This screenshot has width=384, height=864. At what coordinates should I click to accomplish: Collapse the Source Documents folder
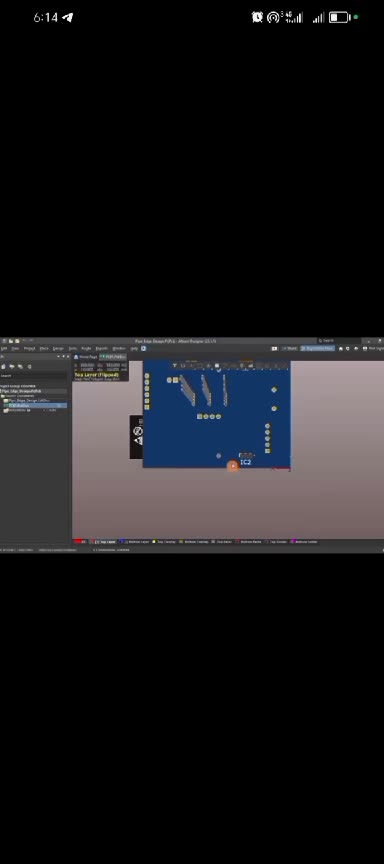pos(2,396)
